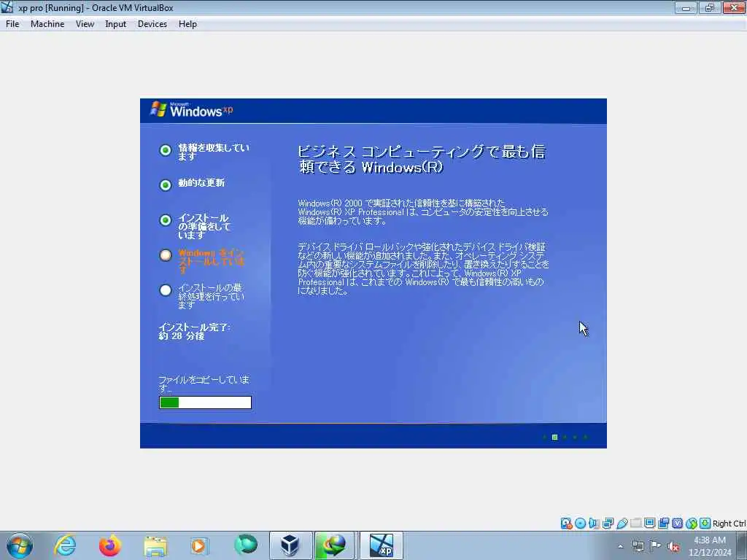Click the Windows(R) 2000 paragraph text
The height and width of the screenshot is (560, 747).
pyautogui.click(x=423, y=212)
